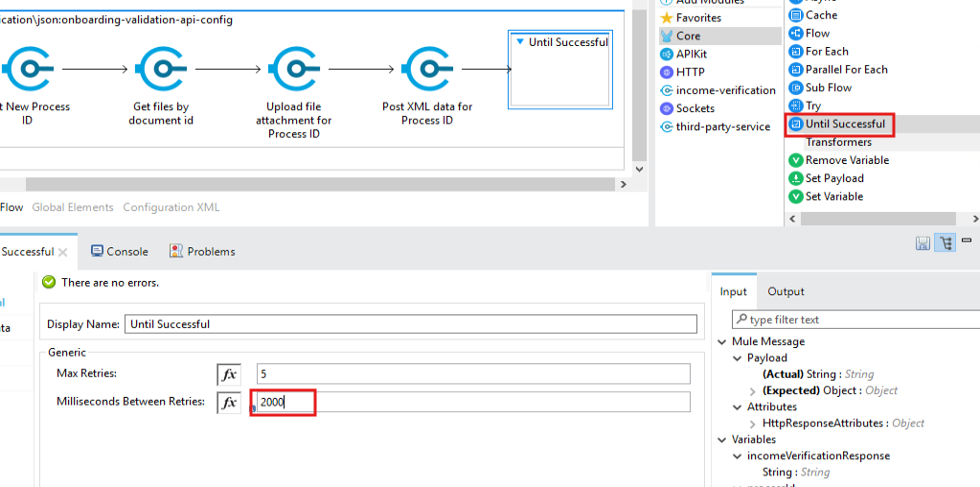Screen dimensions: 980x487
Task: Click the save icon in properties toolbar
Action: tap(923, 243)
